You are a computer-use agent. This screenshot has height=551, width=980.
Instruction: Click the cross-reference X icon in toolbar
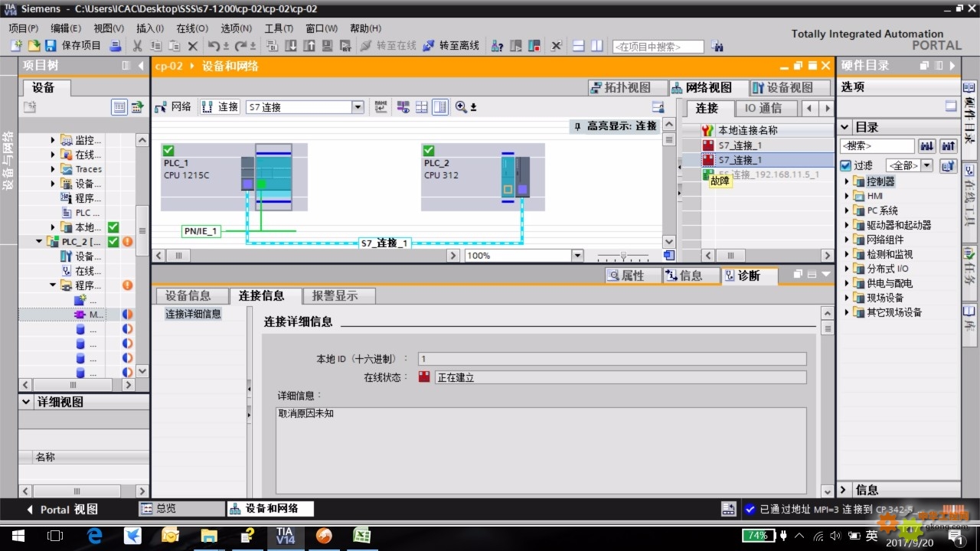tap(557, 46)
